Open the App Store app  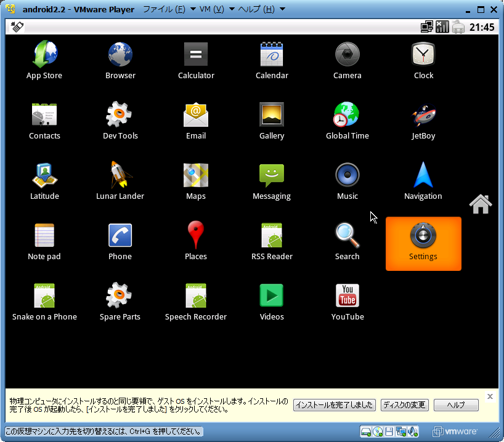[44, 60]
